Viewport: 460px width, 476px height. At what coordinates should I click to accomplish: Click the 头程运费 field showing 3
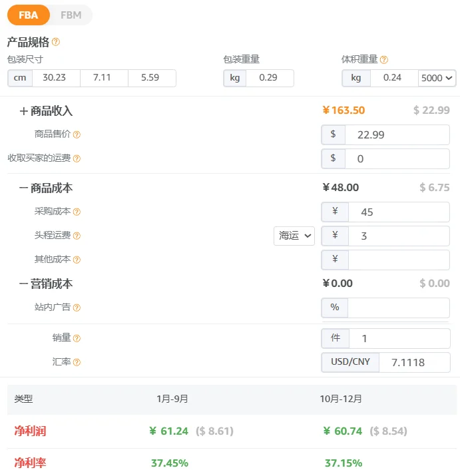(x=399, y=236)
